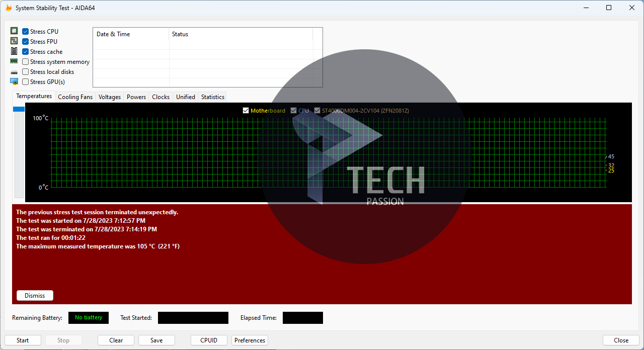Viewport: 644px width, 350px height.
Task: Select the Statistics tab
Action: [212, 97]
